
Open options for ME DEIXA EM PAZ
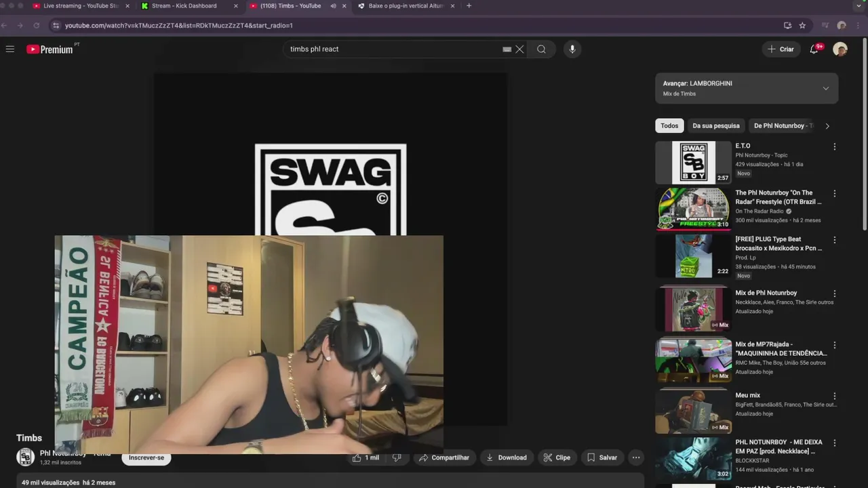[835, 443]
